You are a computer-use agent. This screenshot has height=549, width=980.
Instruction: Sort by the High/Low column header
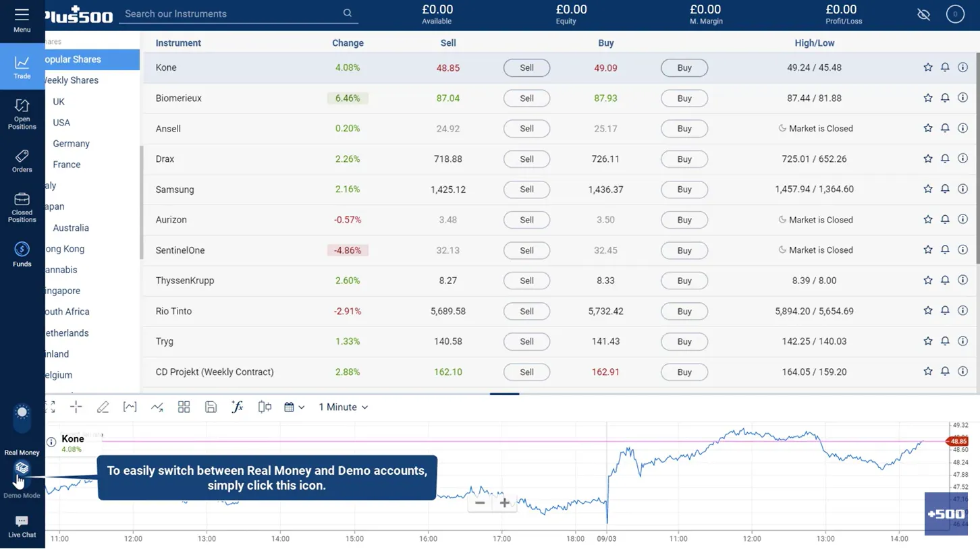click(815, 43)
